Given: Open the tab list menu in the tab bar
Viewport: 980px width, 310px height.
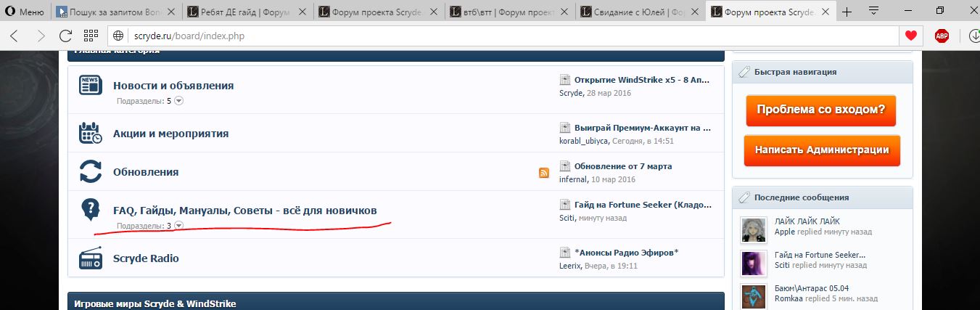Looking at the screenshot, I should click(x=874, y=11).
